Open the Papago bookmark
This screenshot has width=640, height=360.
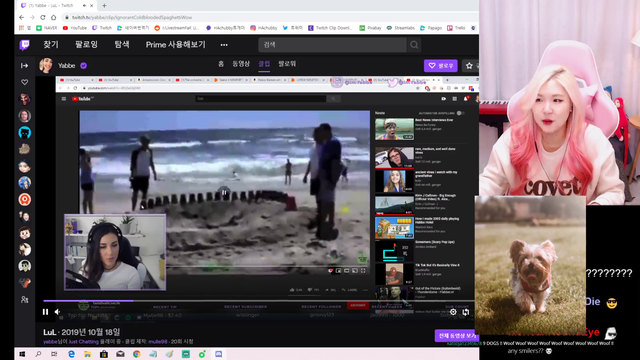click(x=431, y=28)
